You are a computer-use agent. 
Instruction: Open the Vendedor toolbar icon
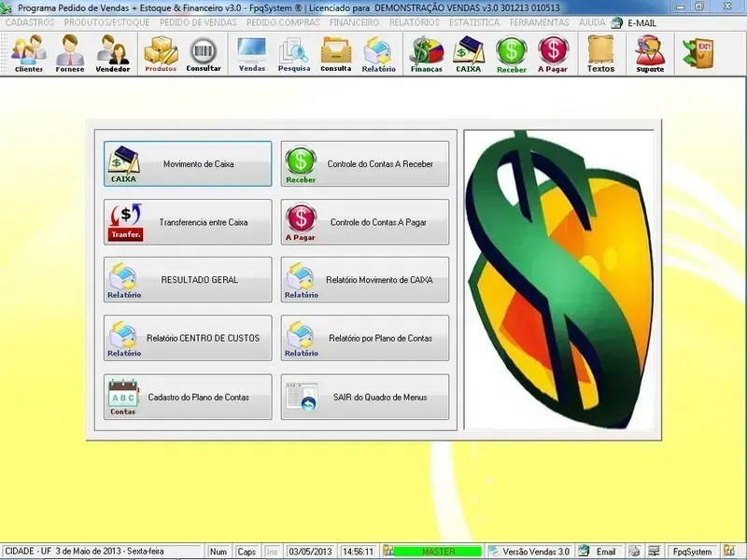pyautogui.click(x=113, y=53)
